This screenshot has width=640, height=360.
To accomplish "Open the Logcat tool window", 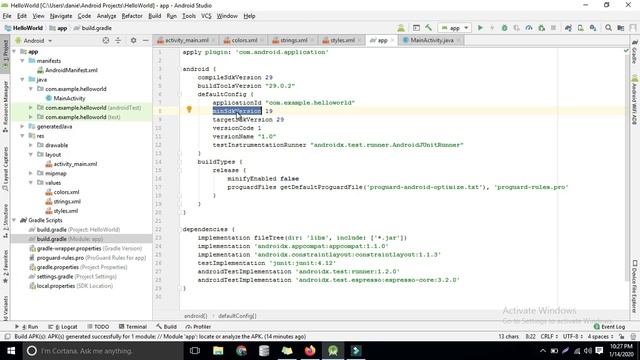I will point(63,327).
